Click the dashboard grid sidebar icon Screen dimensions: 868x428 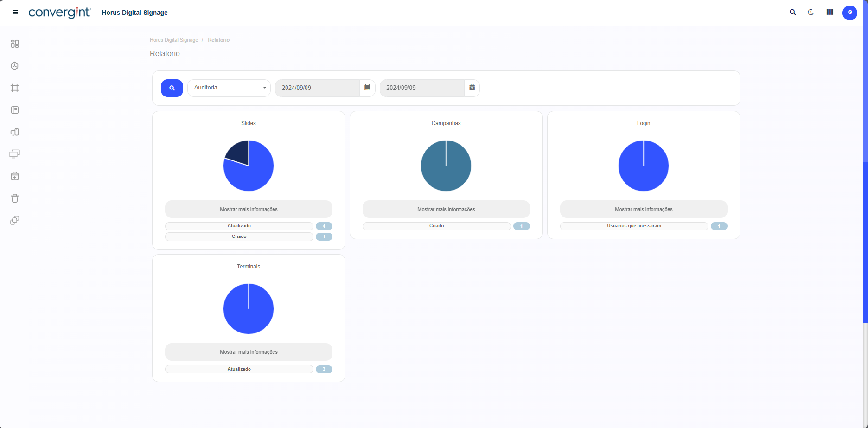(x=15, y=44)
